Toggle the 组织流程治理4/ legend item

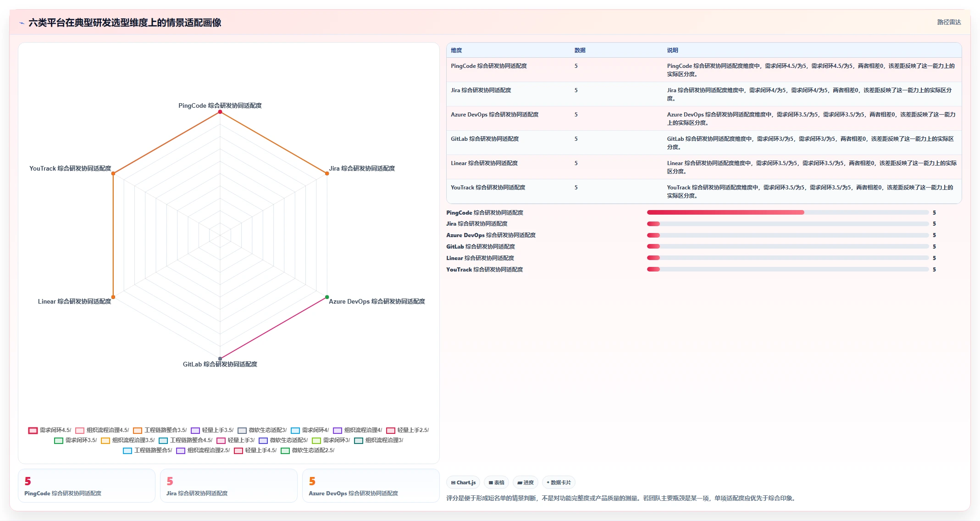[x=357, y=430]
